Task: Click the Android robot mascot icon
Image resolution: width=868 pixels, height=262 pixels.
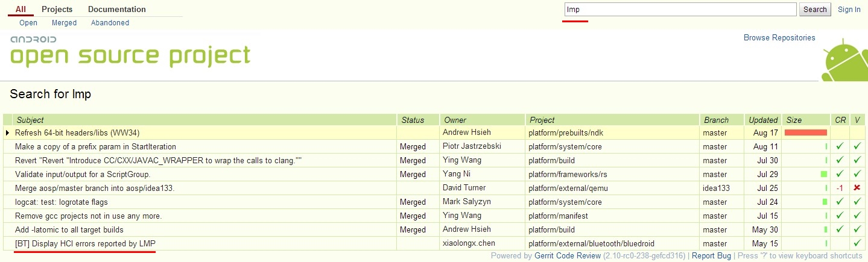Action: tap(844, 59)
